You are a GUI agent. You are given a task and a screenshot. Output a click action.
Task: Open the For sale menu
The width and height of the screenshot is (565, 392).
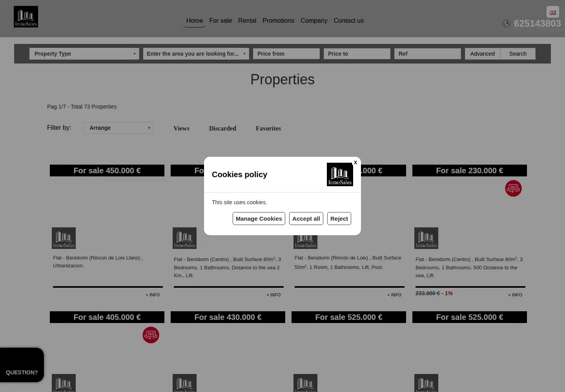(x=221, y=20)
